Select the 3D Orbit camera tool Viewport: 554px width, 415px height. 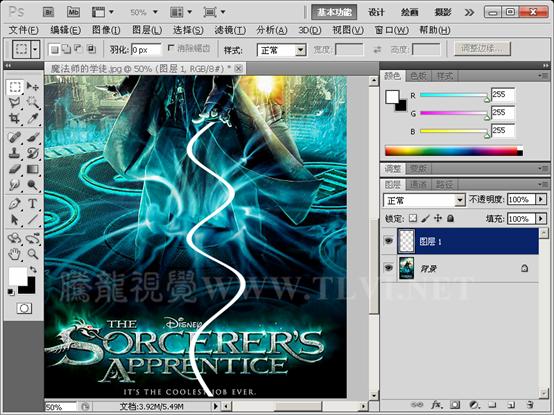click(x=33, y=238)
